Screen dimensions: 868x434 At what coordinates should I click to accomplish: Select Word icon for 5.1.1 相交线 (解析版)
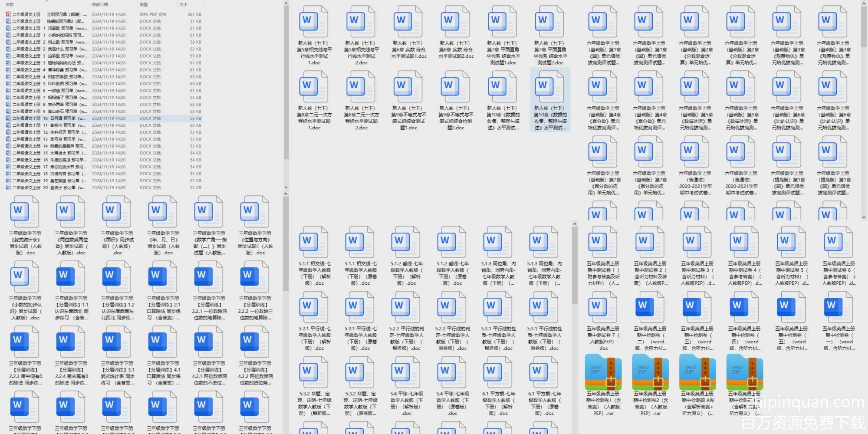pos(314,242)
